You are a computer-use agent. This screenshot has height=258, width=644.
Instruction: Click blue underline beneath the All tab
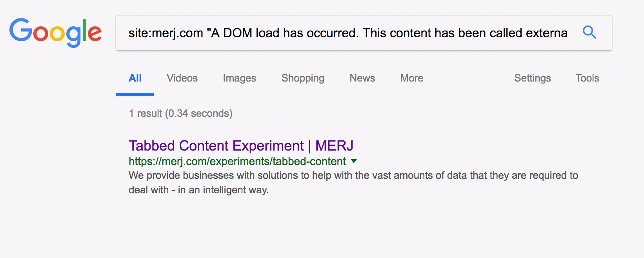[135, 94]
